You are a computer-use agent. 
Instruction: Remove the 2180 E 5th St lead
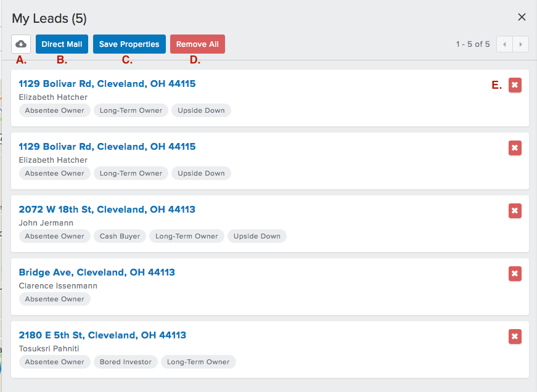[x=515, y=337]
